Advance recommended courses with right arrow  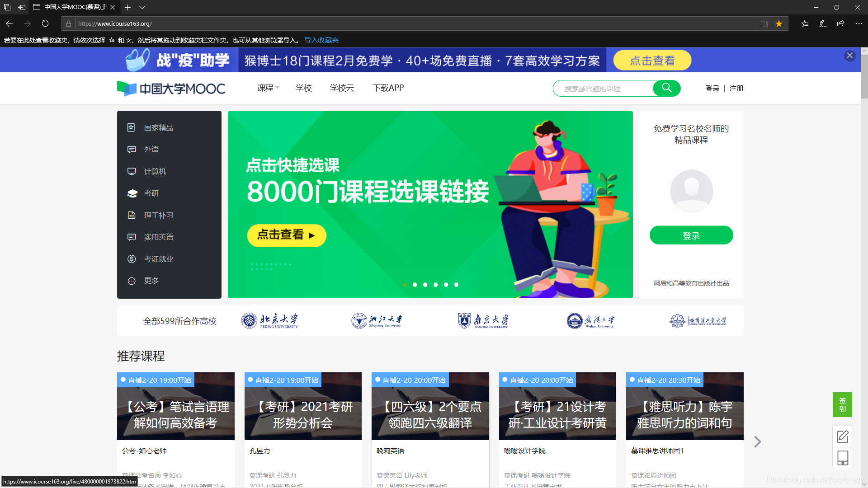click(757, 441)
